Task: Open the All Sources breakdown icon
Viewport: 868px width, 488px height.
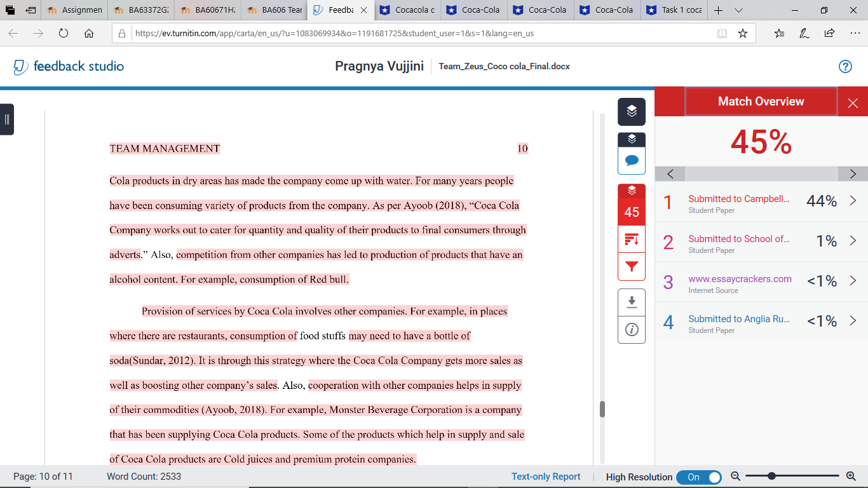Action: [x=632, y=240]
